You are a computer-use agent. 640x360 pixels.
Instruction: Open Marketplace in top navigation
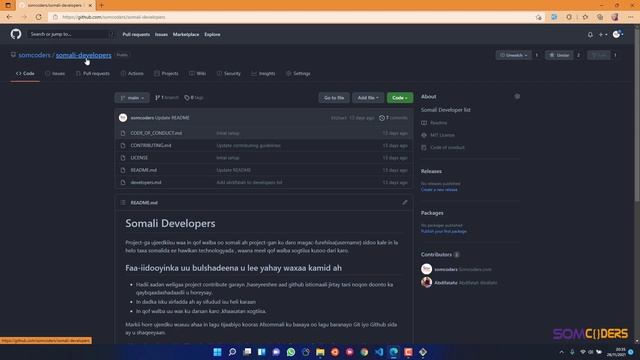[186, 35]
